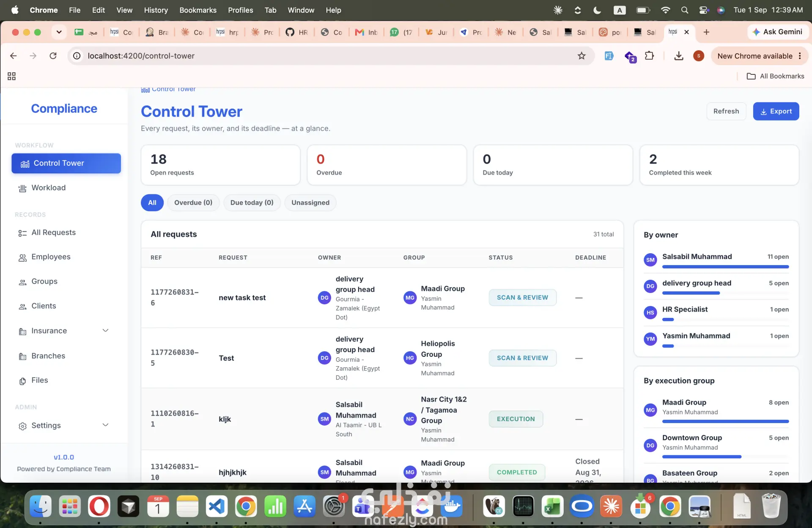Click the Salsabil Muhammad owner progress bar
Screen dimensions: 812x528
(x=725, y=267)
